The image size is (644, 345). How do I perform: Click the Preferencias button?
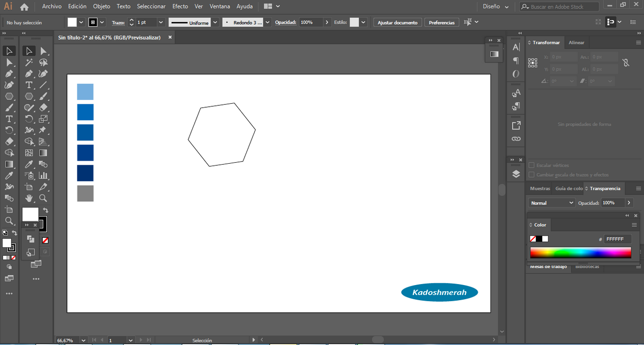441,23
